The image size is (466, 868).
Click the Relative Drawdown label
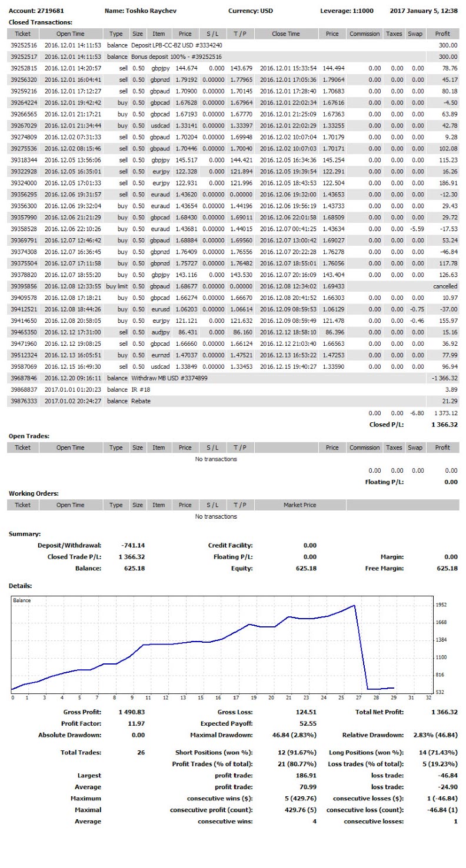[373, 735]
